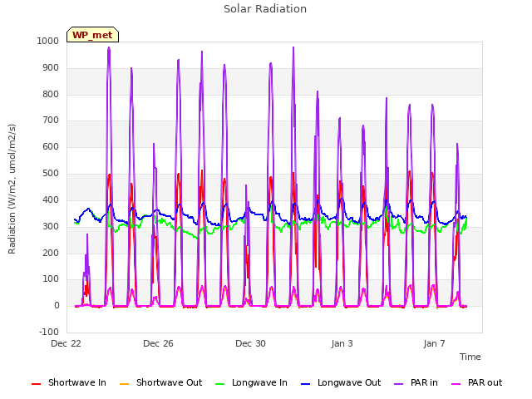Click the Jan 7 x-axis tick label
The height and width of the screenshot is (399, 532).
click(x=434, y=343)
